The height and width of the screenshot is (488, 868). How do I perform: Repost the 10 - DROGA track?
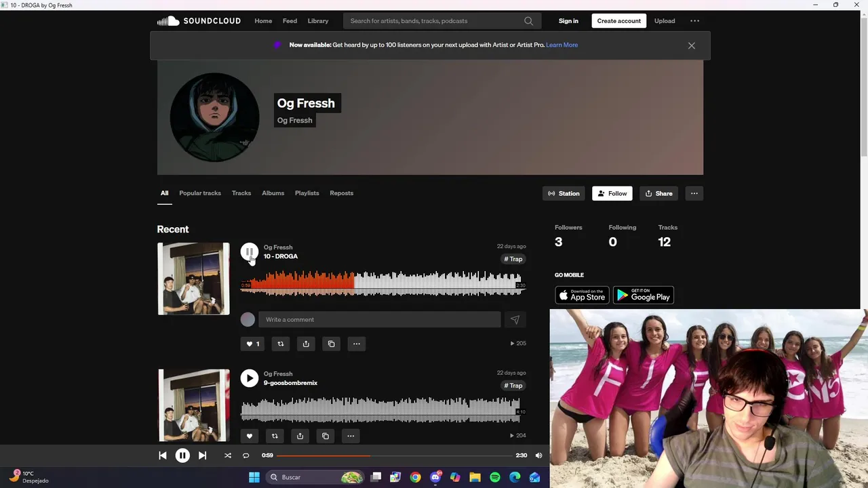tap(280, 344)
